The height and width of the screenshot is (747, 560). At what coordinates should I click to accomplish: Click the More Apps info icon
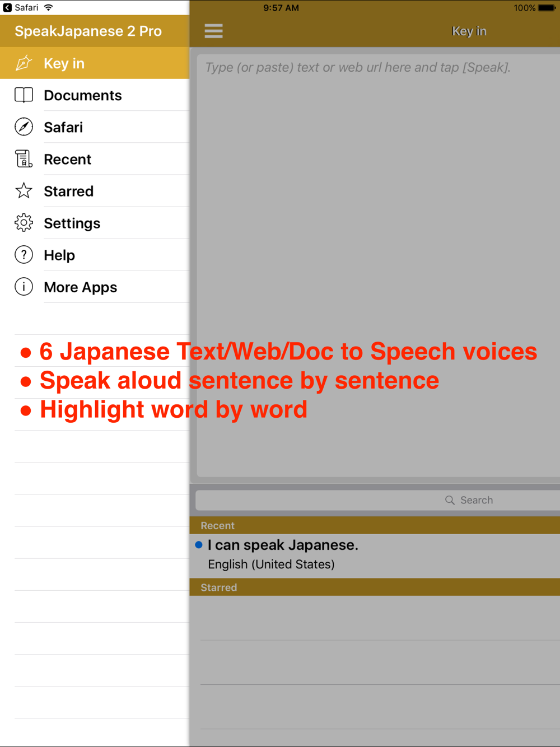(x=24, y=287)
